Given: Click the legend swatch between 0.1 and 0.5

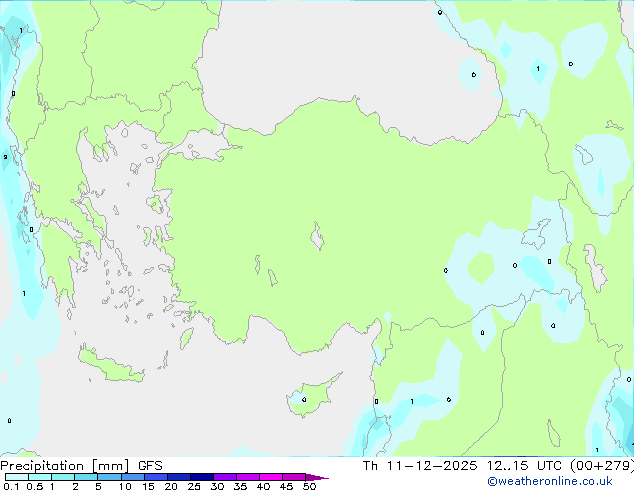Looking at the screenshot, I should click(17, 477).
